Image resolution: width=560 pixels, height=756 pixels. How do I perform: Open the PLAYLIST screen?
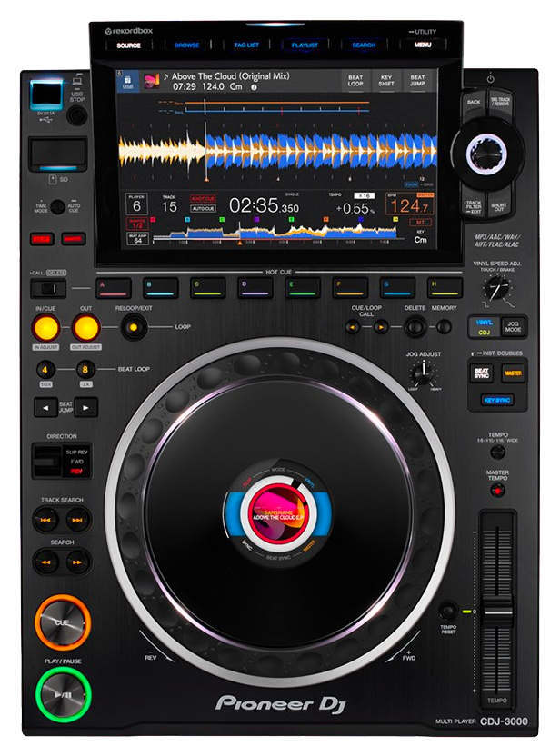(x=305, y=44)
